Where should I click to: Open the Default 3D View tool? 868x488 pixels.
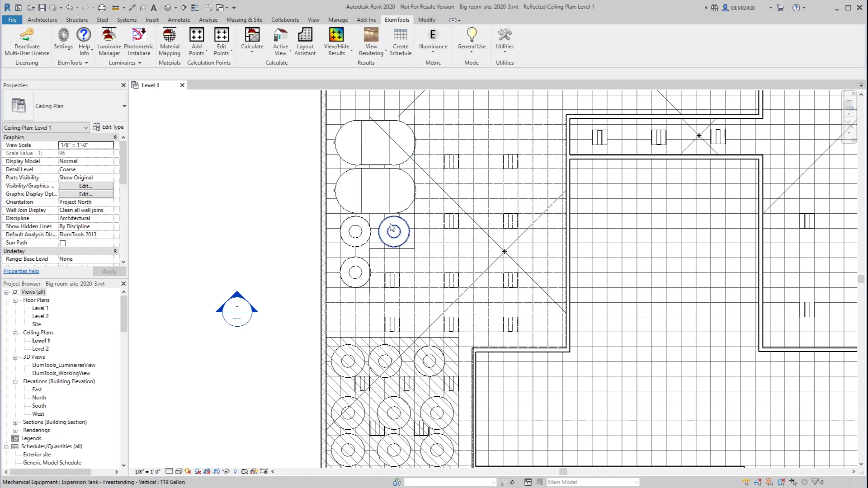coord(168,8)
